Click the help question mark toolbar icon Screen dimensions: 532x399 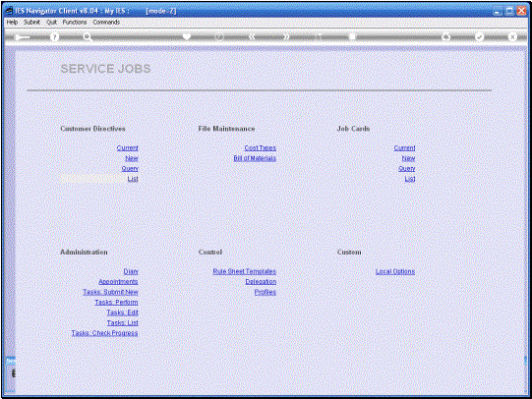click(54, 36)
